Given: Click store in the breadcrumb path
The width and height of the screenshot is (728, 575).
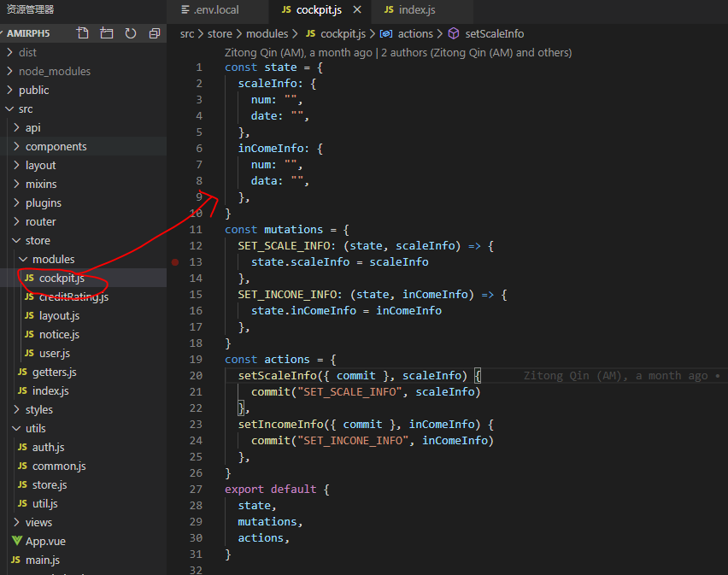Looking at the screenshot, I should pyautogui.click(x=220, y=33).
